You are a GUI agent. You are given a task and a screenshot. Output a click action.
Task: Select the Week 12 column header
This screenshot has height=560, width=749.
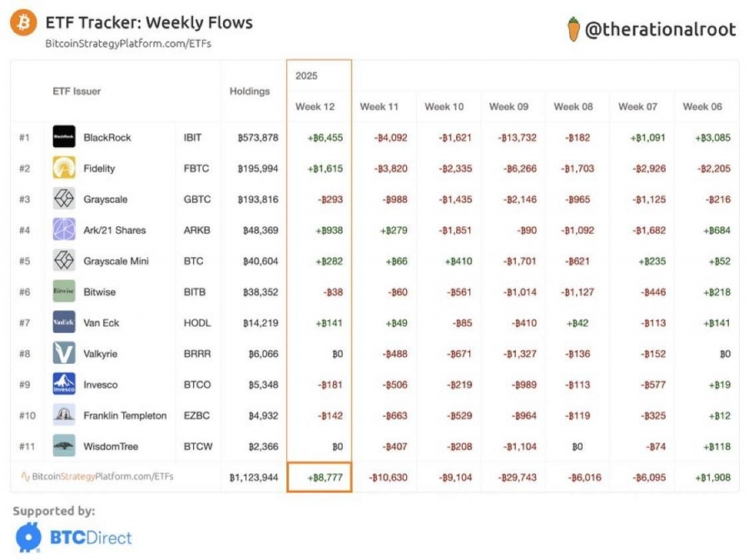click(x=315, y=107)
